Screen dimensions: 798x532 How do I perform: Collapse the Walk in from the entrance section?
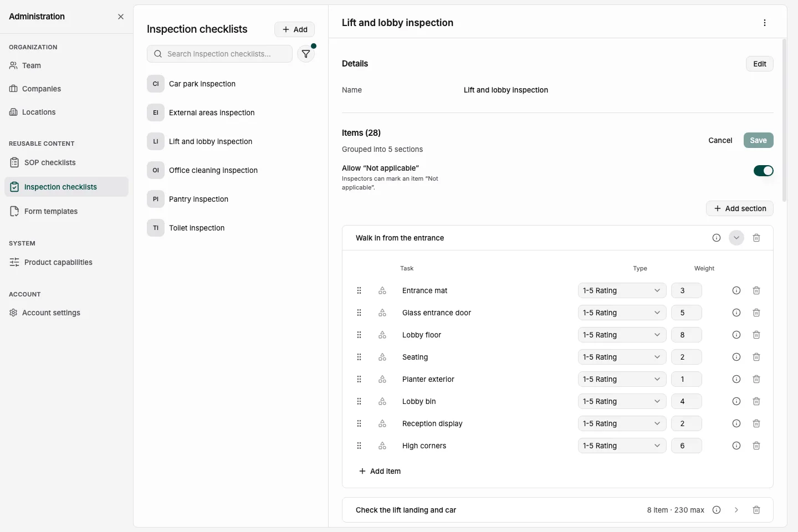[x=736, y=238]
